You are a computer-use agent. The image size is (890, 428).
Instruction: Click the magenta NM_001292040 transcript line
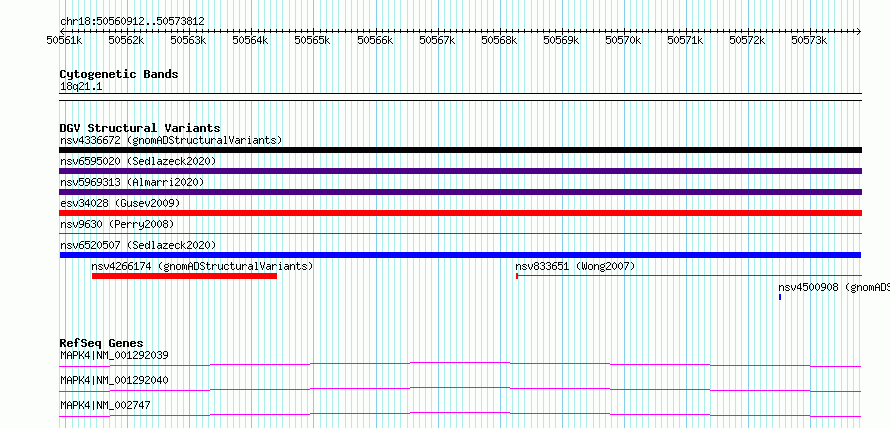tap(460, 389)
